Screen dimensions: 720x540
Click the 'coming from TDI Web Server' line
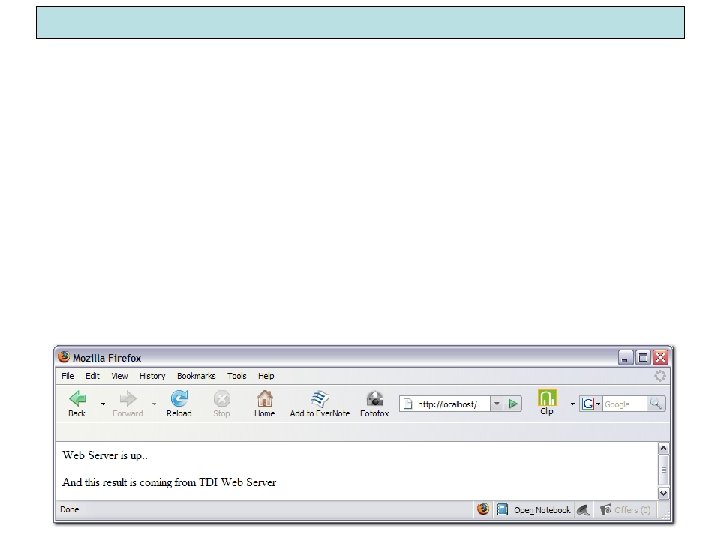169,482
